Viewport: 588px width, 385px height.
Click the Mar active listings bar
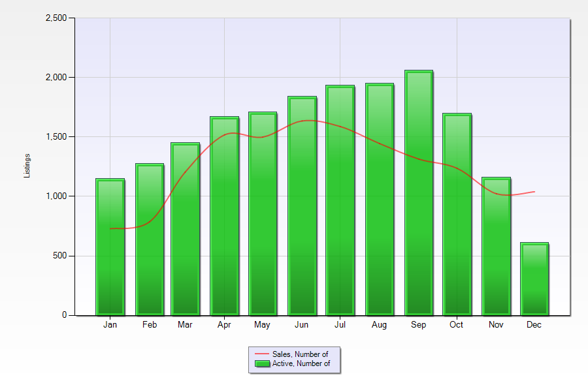(186, 229)
